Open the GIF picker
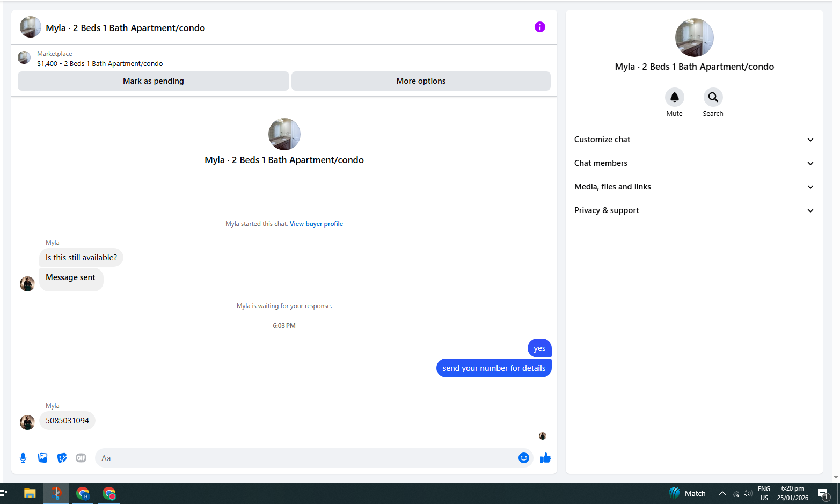The height and width of the screenshot is (504, 840). (x=81, y=458)
